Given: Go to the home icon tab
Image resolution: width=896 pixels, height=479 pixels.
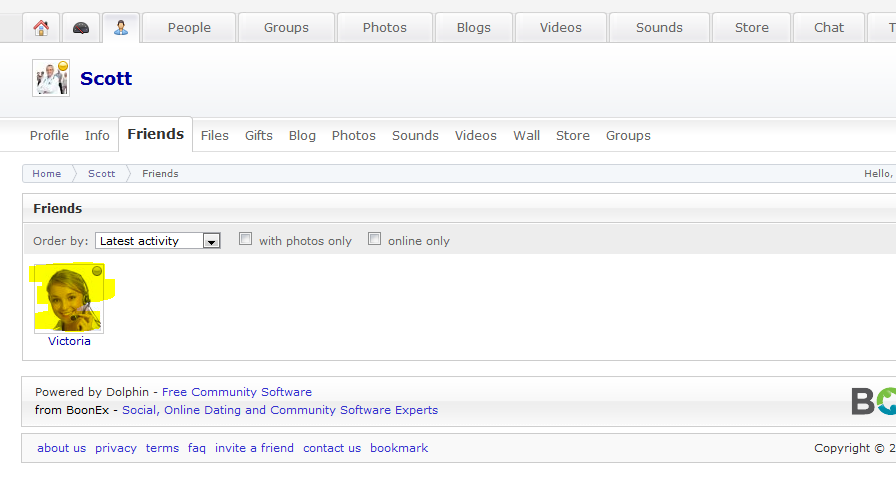Looking at the screenshot, I should click(x=41, y=28).
